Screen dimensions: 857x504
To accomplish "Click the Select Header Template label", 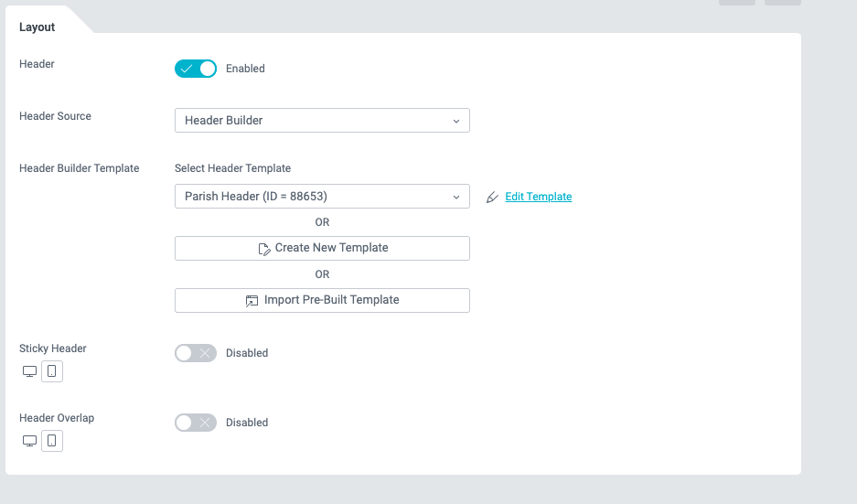I will click(x=232, y=168).
